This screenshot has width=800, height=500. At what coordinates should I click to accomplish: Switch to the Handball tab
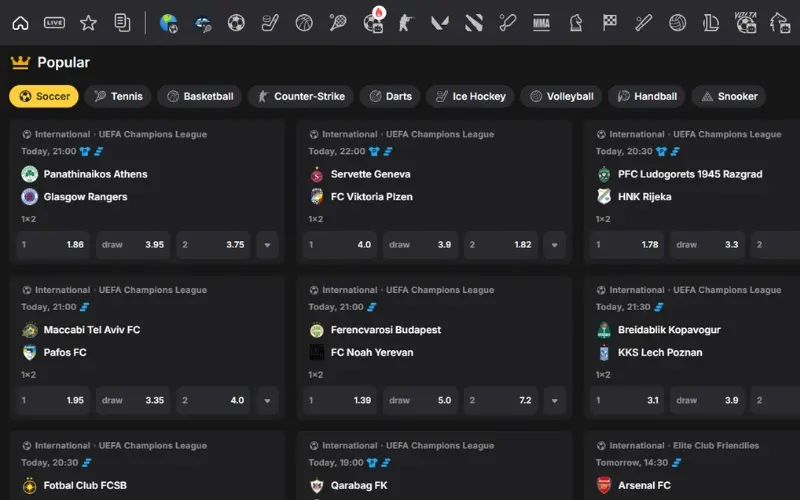coord(646,96)
